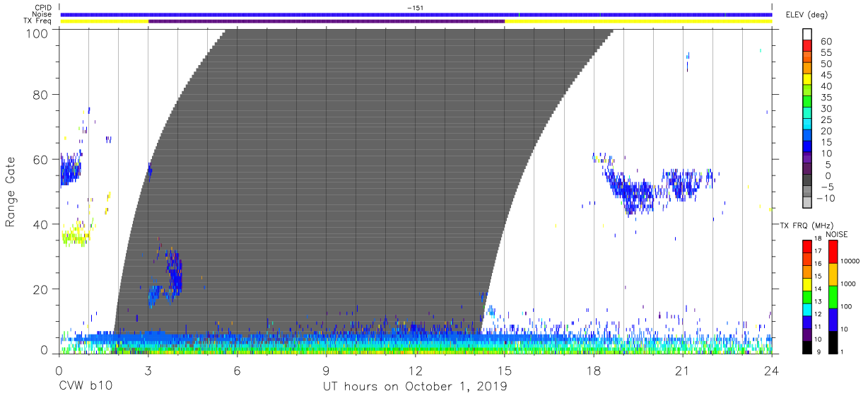868x401 pixels.
Task: Click x-axis hour tick 9
Action: tap(327, 371)
